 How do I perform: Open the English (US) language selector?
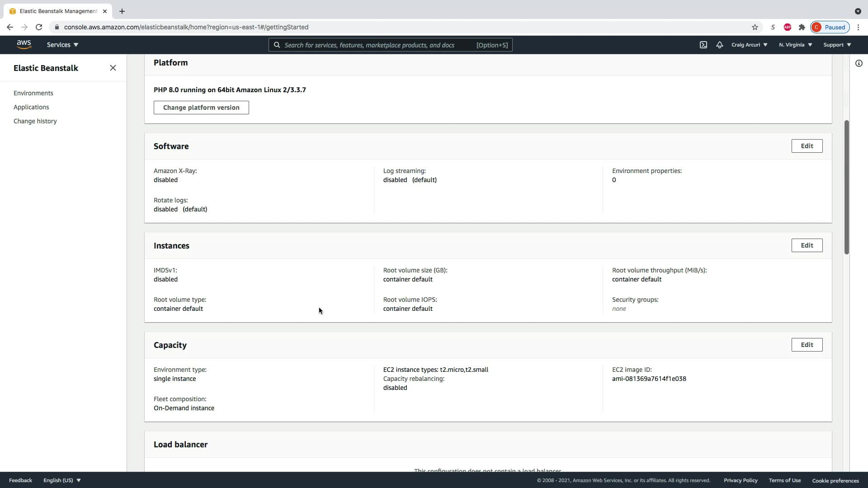tap(62, 480)
